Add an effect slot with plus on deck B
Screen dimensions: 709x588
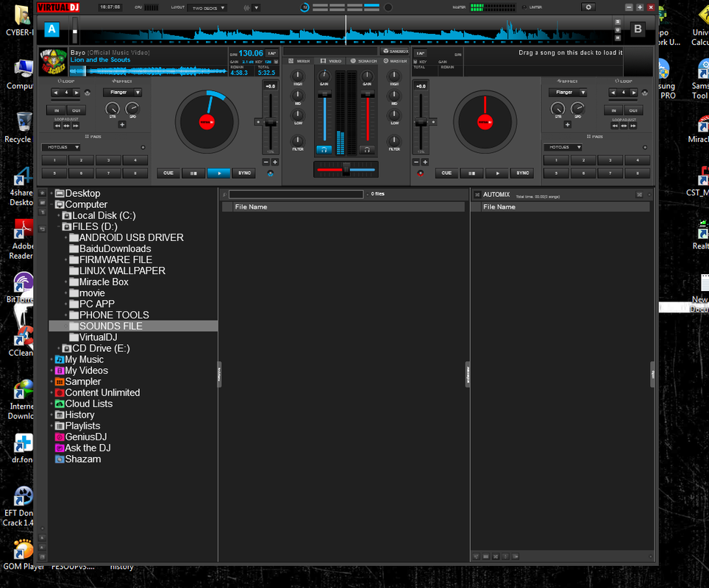[x=568, y=125]
